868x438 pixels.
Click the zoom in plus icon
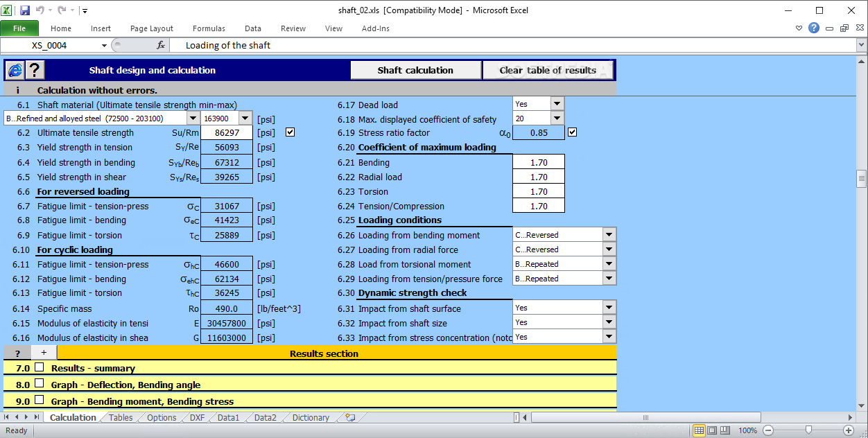tap(848, 430)
